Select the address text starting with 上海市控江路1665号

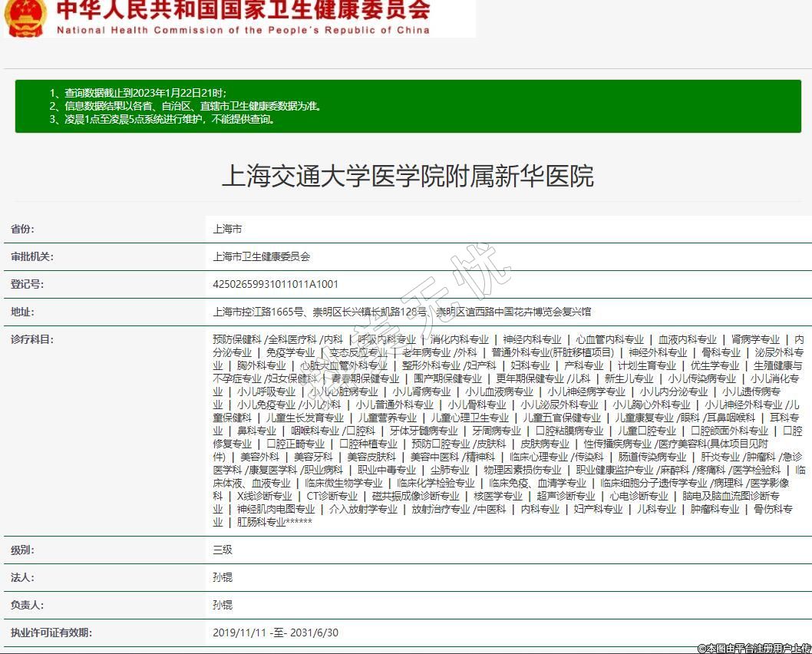click(x=401, y=312)
